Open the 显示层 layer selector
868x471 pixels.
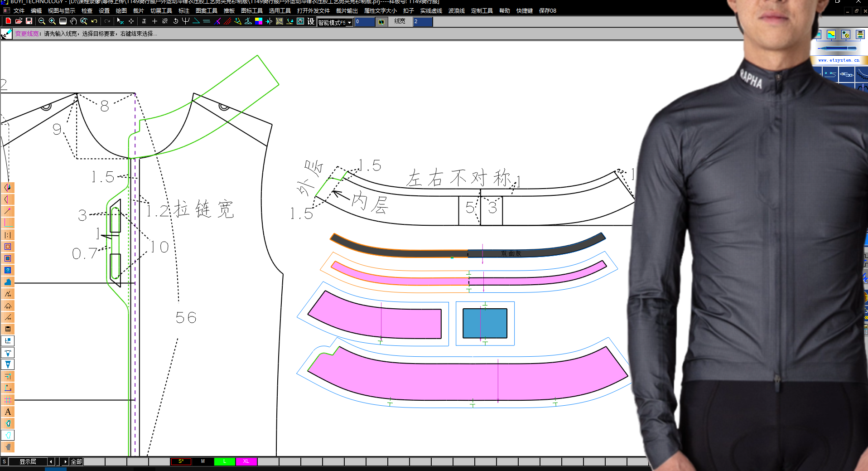coord(27,461)
